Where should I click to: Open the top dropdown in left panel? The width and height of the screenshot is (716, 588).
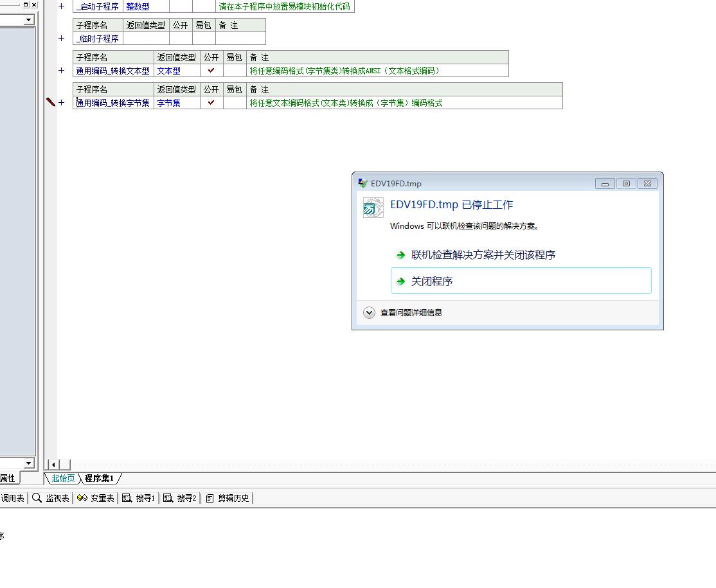click(29, 20)
